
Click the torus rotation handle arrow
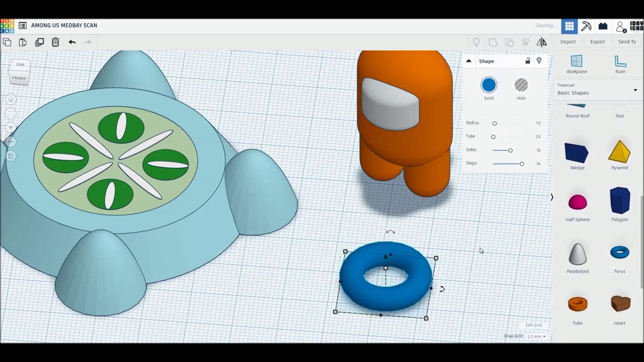[442, 289]
